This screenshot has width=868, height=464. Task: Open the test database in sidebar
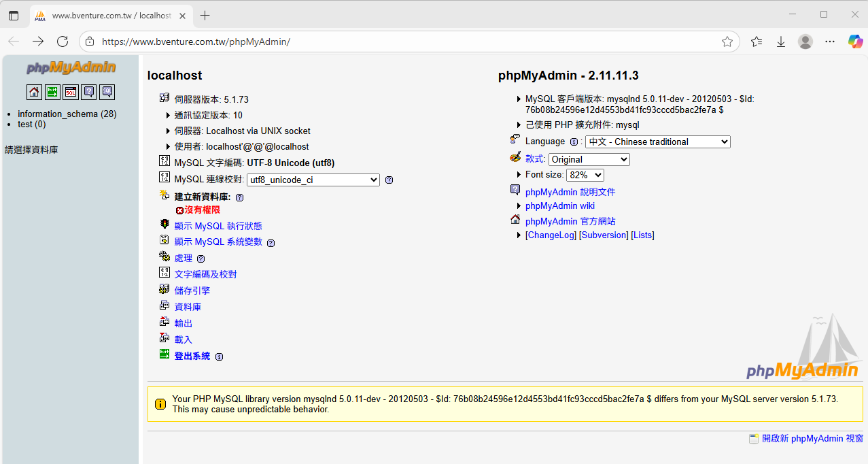[31, 124]
